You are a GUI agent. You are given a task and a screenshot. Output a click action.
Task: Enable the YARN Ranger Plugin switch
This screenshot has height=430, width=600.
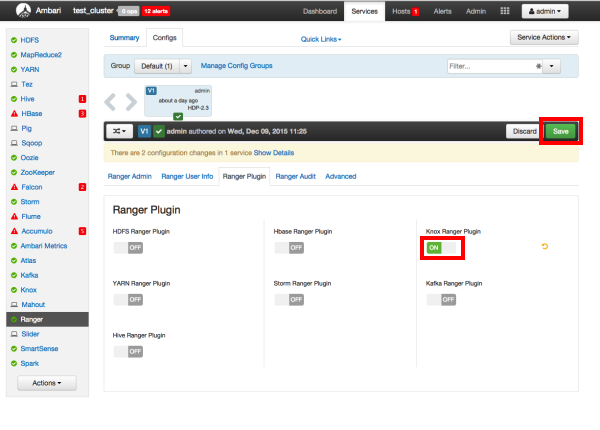coord(128,300)
